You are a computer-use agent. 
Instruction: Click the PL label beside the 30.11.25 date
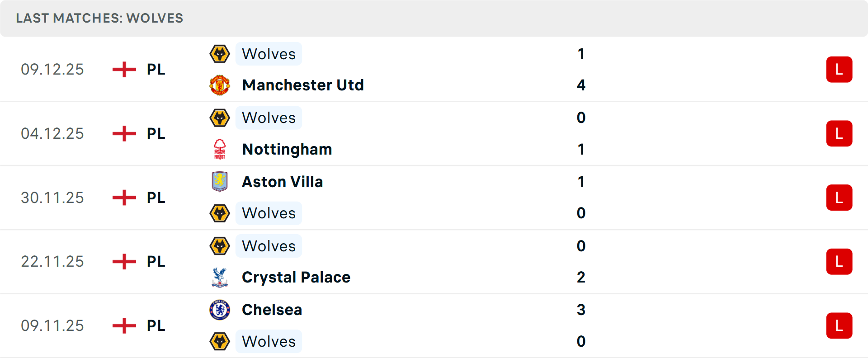click(x=155, y=198)
